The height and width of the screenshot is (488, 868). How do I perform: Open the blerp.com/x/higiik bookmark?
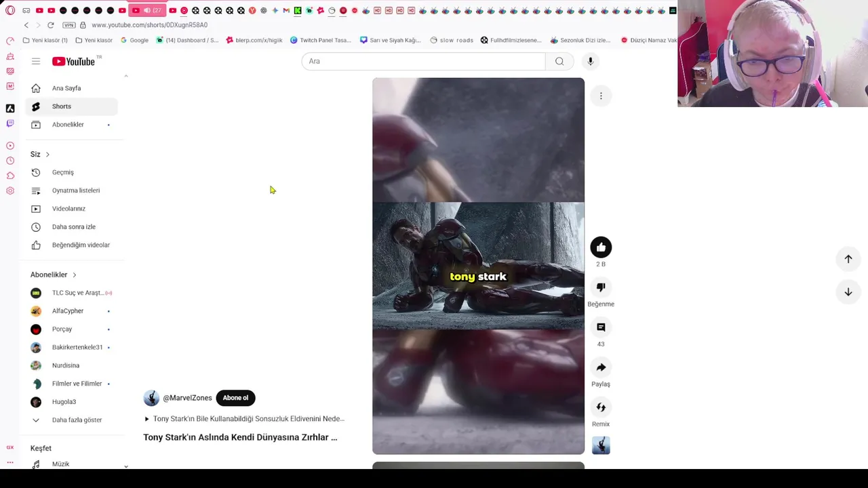tap(254, 40)
